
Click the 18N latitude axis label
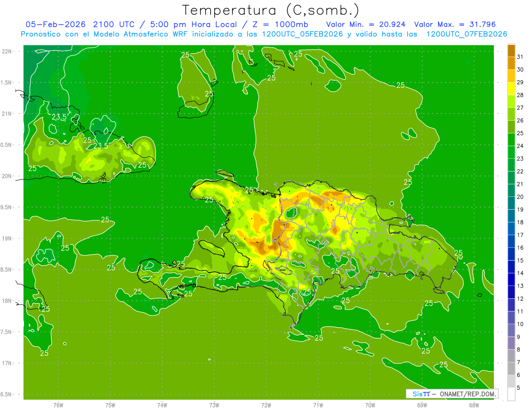click(8, 301)
